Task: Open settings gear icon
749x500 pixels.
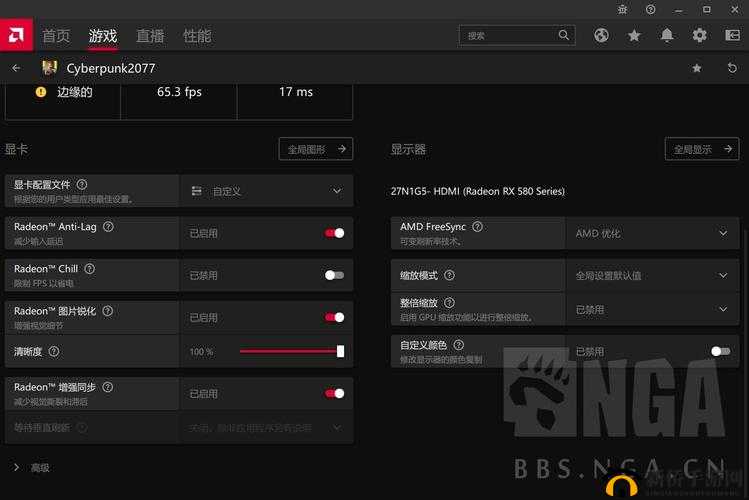Action: [700, 35]
